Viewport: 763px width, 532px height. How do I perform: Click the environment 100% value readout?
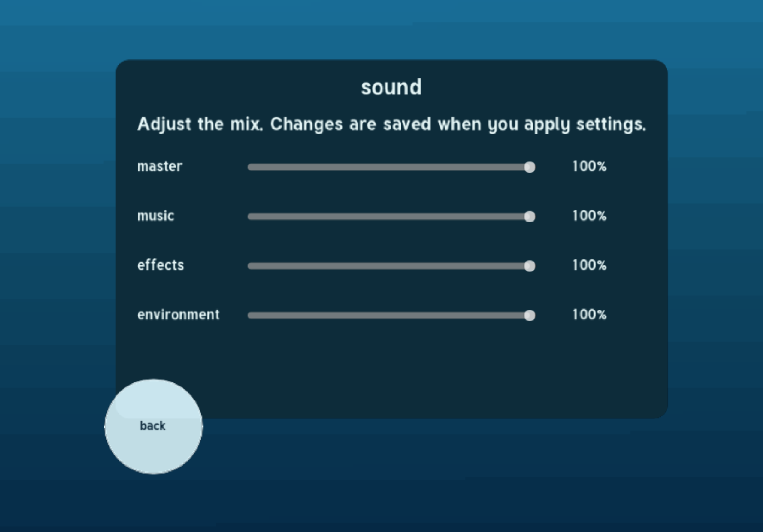[589, 314]
